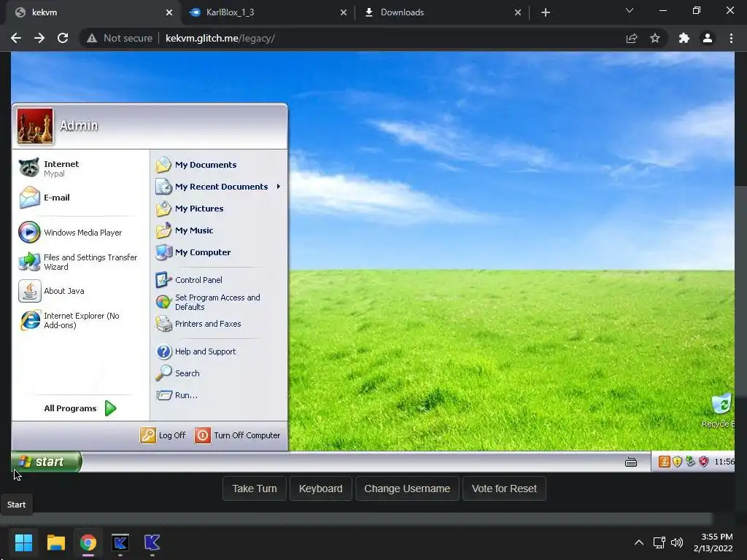The width and height of the screenshot is (747, 560).
Task: Click the Safely Remove Hardware tray icon
Action: point(690,462)
